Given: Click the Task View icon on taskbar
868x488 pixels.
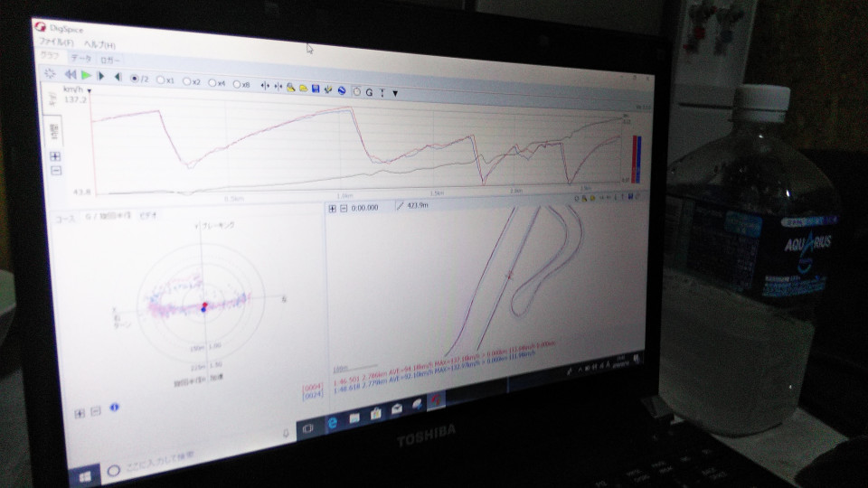Looking at the screenshot, I should click(x=308, y=428).
